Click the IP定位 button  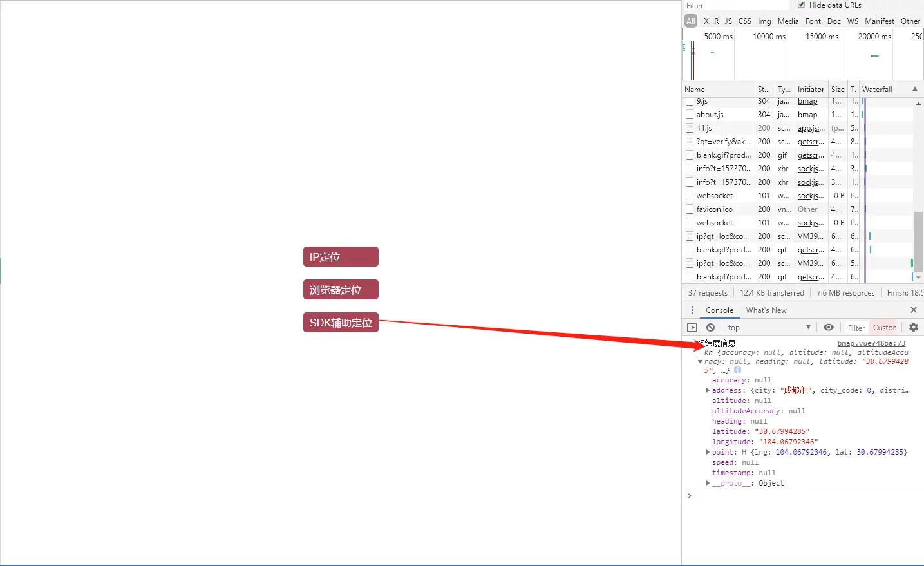click(341, 256)
